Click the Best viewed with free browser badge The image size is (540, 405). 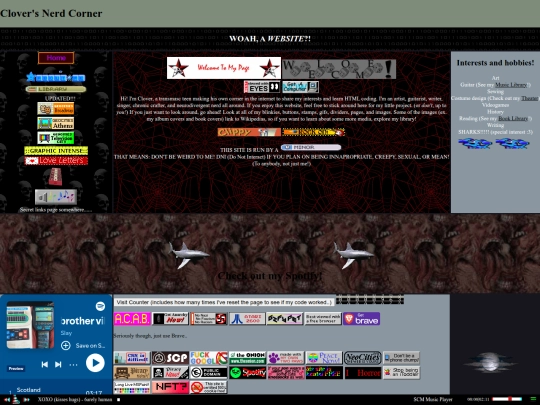(323, 319)
